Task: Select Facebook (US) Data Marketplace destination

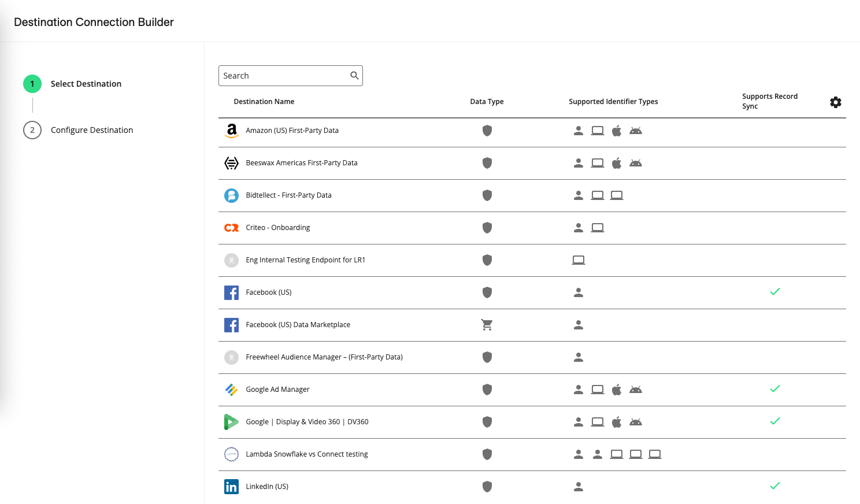Action: 298,325
